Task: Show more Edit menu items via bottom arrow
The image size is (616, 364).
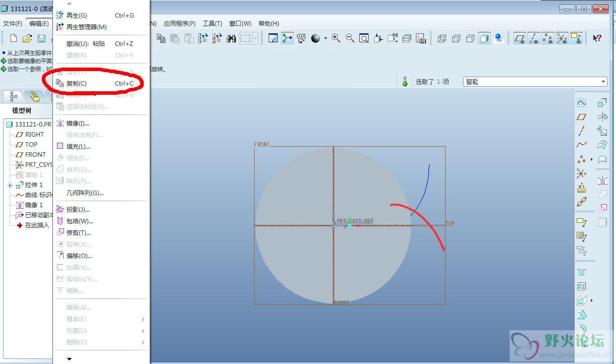Action: click(x=70, y=359)
